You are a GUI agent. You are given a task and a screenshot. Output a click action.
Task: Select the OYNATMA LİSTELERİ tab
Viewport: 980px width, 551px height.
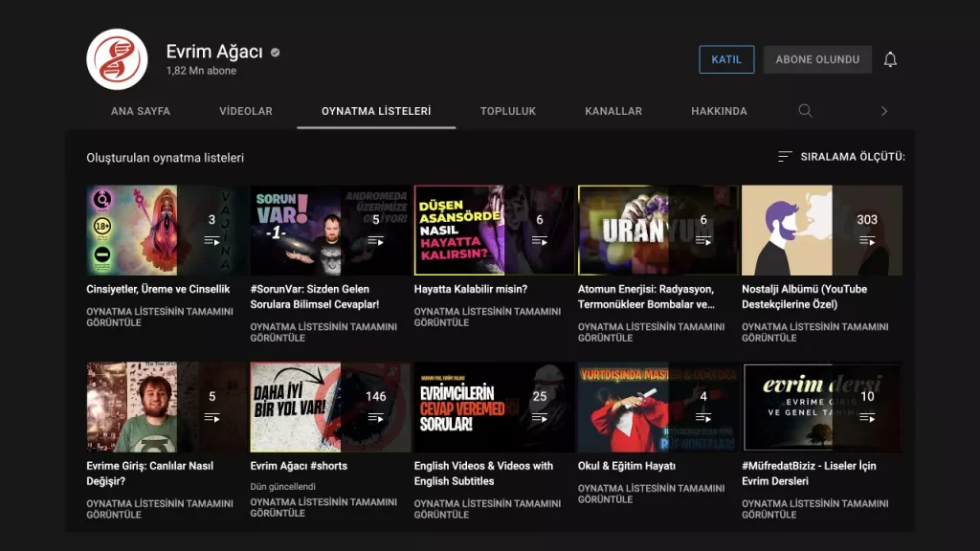click(x=376, y=111)
